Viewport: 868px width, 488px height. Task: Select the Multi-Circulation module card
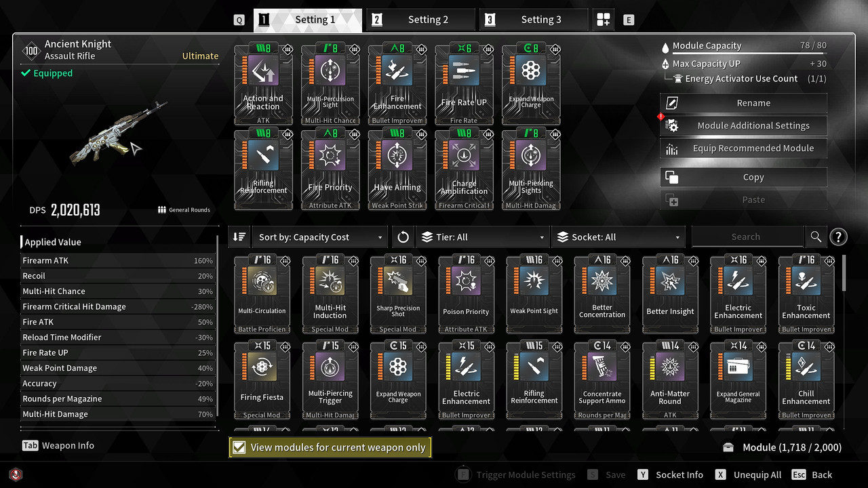[262, 295]
